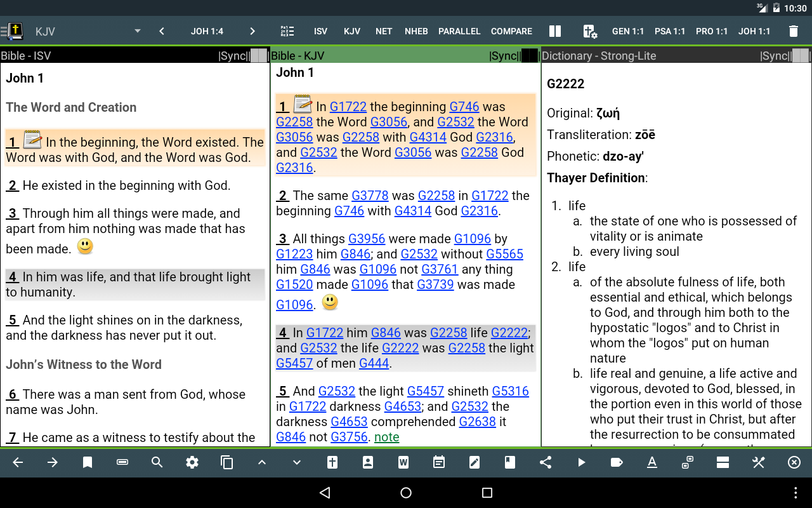This screenshot has width=812, height=508.
Task: Open the dictionary module with the W icon
Action: tap(403, 462)
